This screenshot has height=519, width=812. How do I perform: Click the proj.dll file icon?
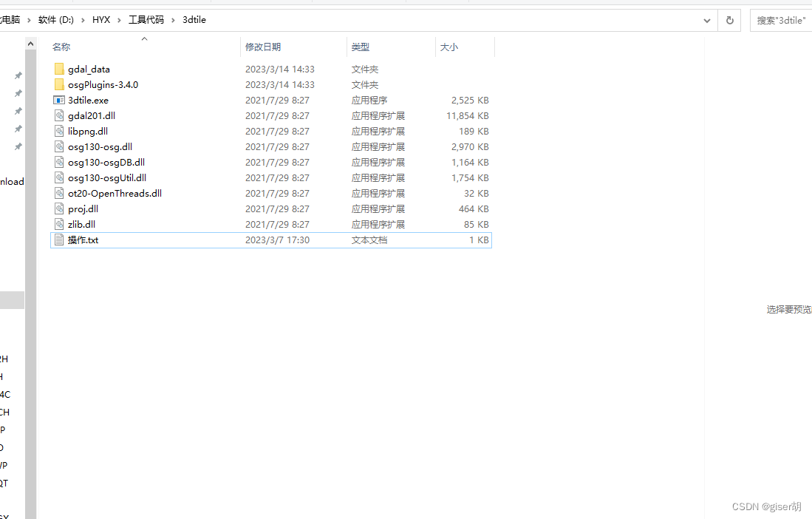[59, 208]
